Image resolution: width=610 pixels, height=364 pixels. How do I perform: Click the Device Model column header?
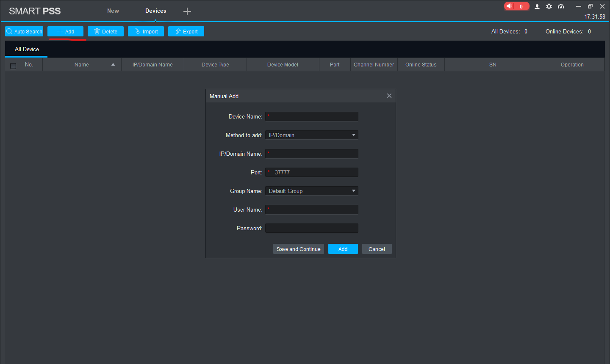[x=283, y=65]
